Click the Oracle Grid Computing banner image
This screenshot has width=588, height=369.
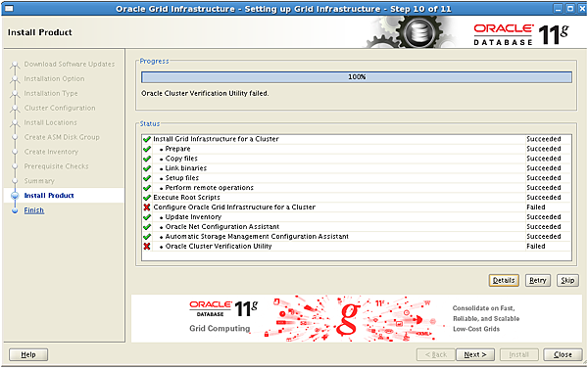pos(356,318)
